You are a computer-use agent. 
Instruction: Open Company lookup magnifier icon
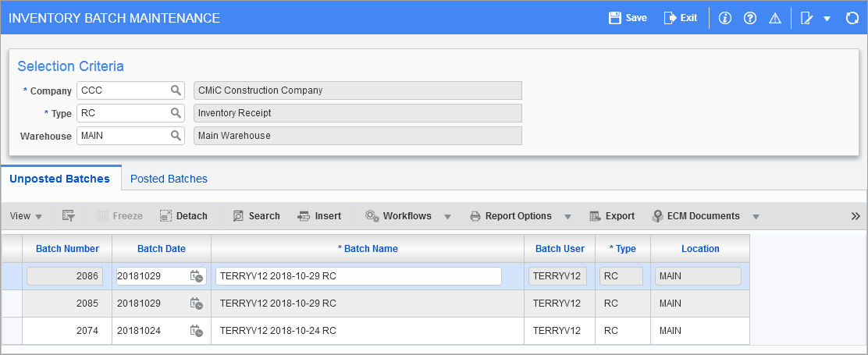tap(176, 91)
